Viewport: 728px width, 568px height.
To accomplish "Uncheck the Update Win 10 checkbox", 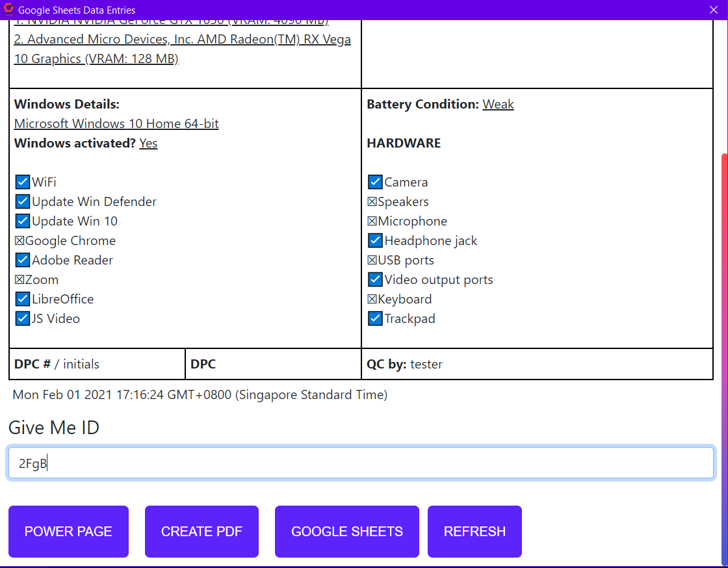I will (23, 221).
